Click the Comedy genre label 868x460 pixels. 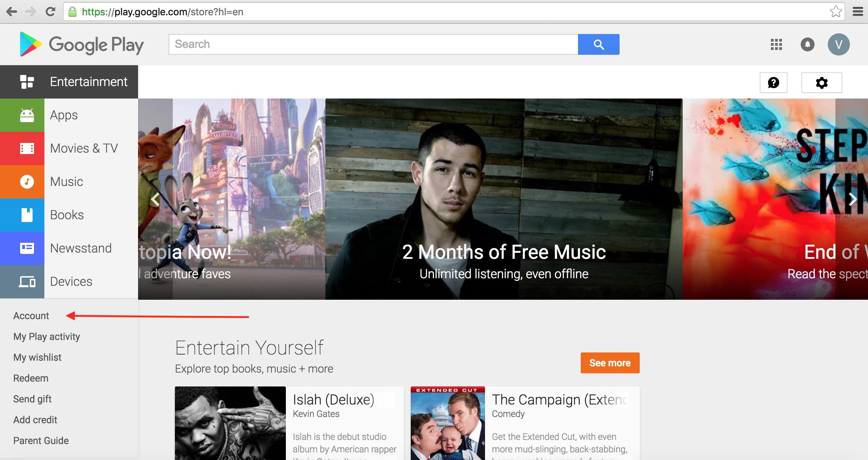point(508,414)
